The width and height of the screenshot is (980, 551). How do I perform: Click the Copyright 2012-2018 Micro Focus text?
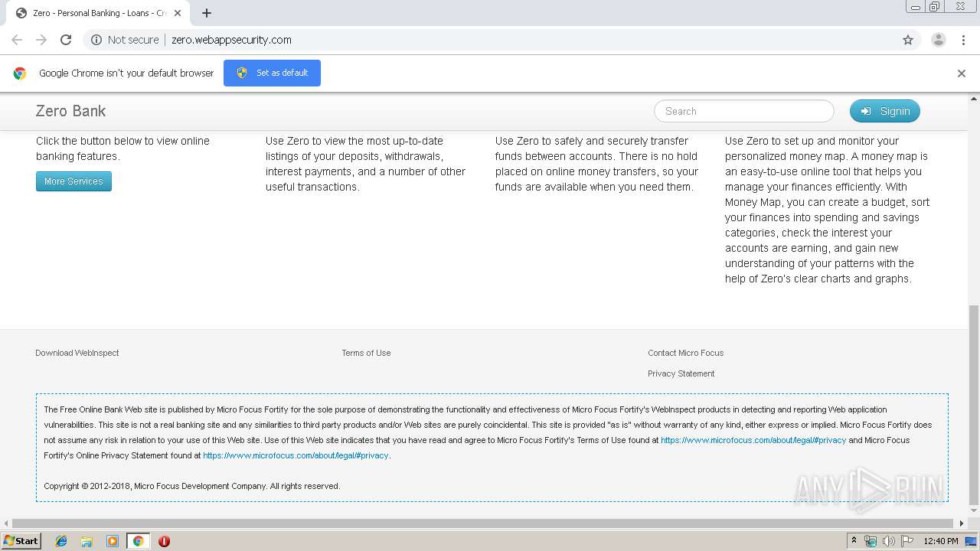(x=191, y=486)
